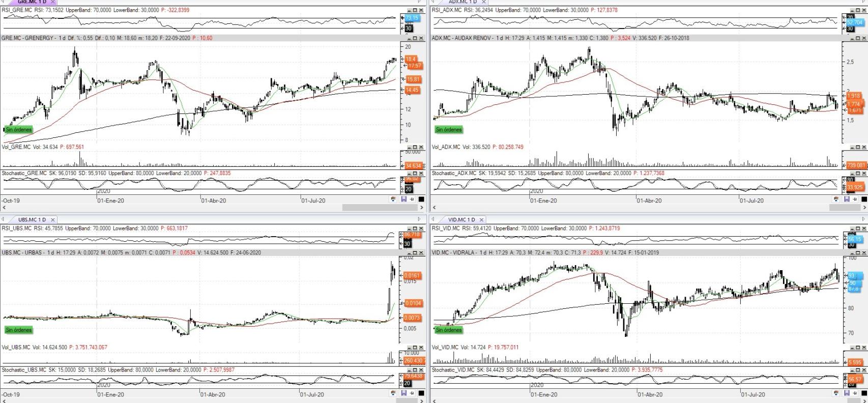The width and height of the screenshot is (868, 403).
Task: Select the ADX.MC 1 D tab
Action: point(462,2)
